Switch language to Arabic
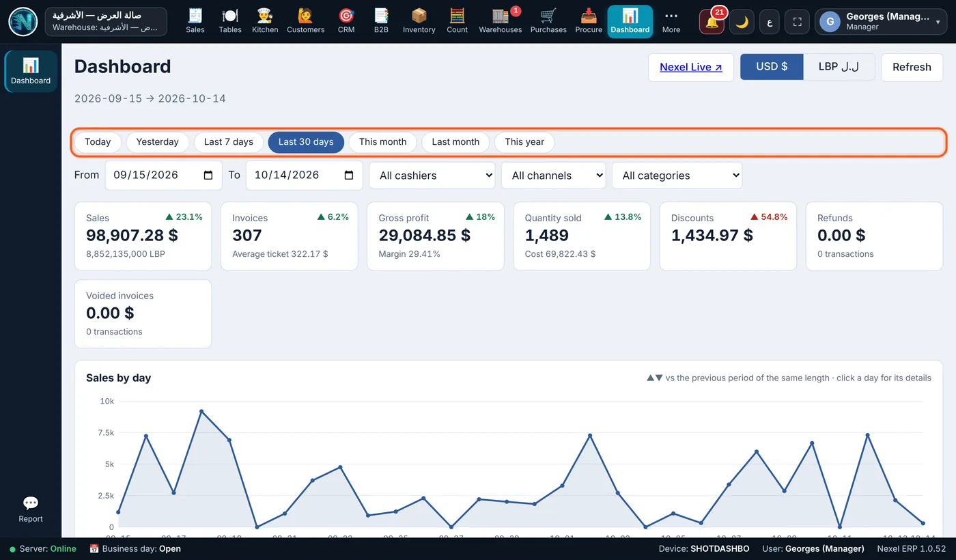Viewport: 956px width, 560px height. pyautogui.click(x=770, y=22)
